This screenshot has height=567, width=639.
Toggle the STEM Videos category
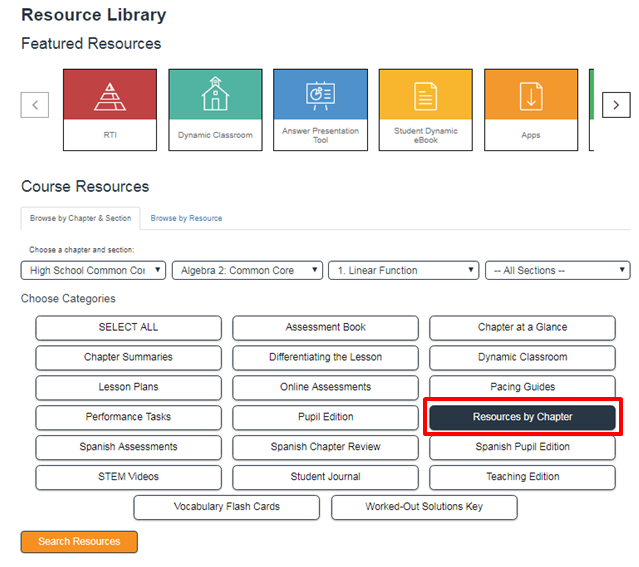(128, 477)
